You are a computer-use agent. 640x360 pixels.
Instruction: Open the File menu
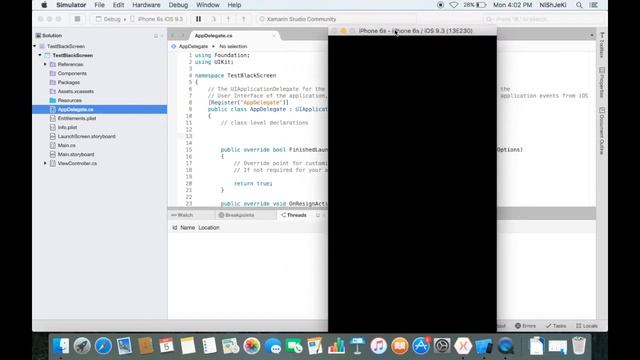[x=99, y=5]
